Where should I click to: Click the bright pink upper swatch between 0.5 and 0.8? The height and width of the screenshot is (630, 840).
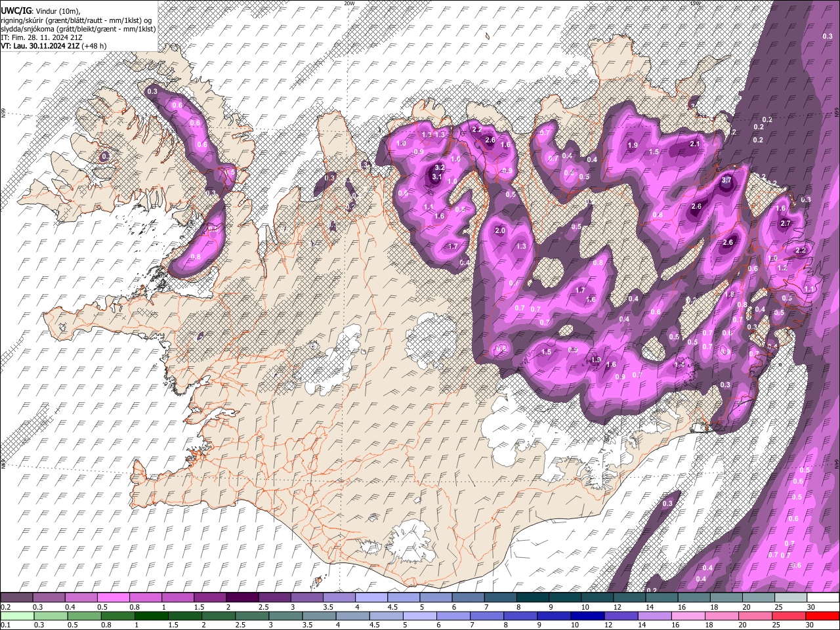click(x=113, y=598)
